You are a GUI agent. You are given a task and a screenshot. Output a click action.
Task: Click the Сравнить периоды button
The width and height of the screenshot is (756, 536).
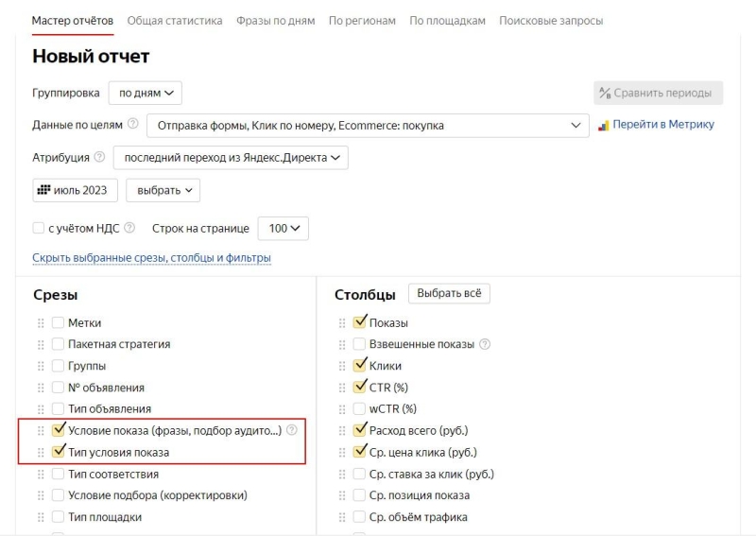658,93
